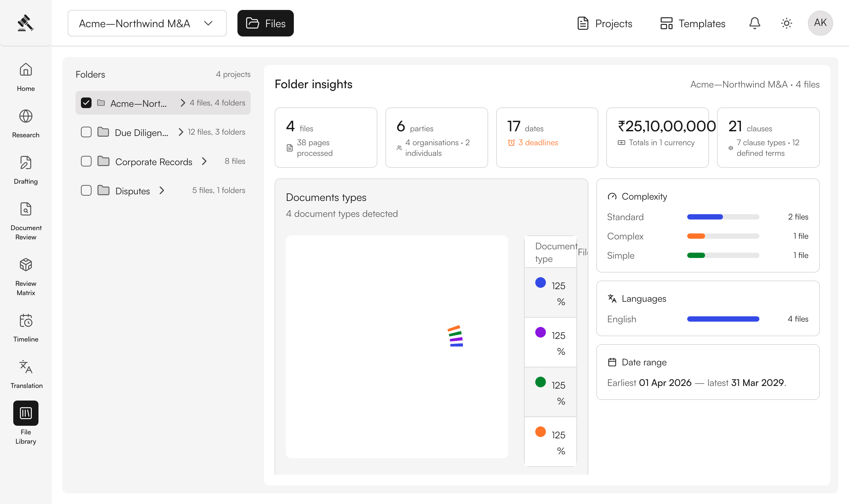
Task: Click the 6 parties summary card
Action: tap(436, 138)
